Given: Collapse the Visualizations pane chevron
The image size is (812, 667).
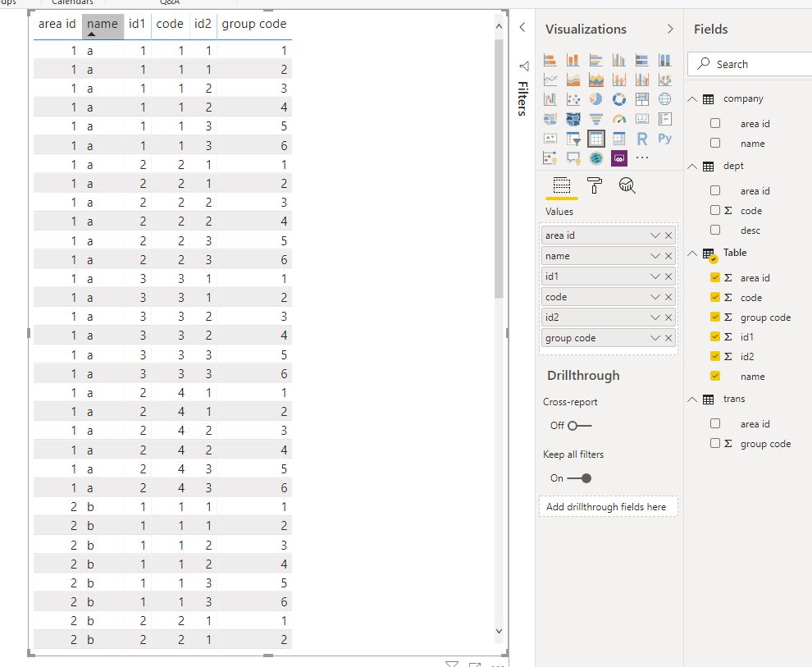Looking at the screenshot, I should click(x=670, y=29).
